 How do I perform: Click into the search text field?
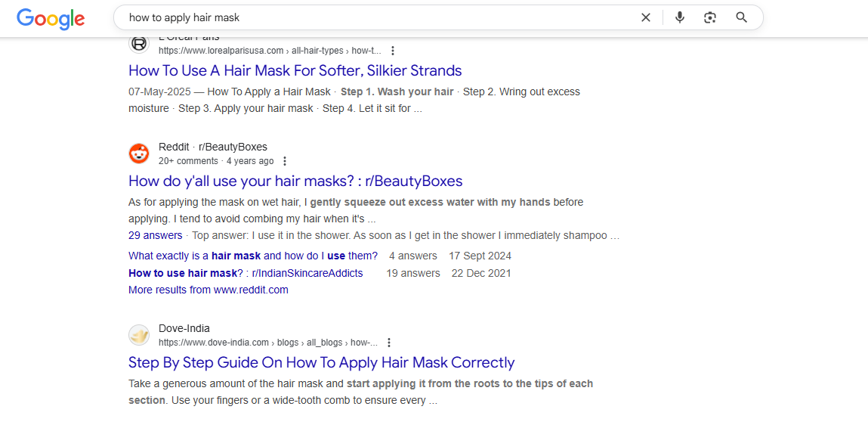coord(376,17)
